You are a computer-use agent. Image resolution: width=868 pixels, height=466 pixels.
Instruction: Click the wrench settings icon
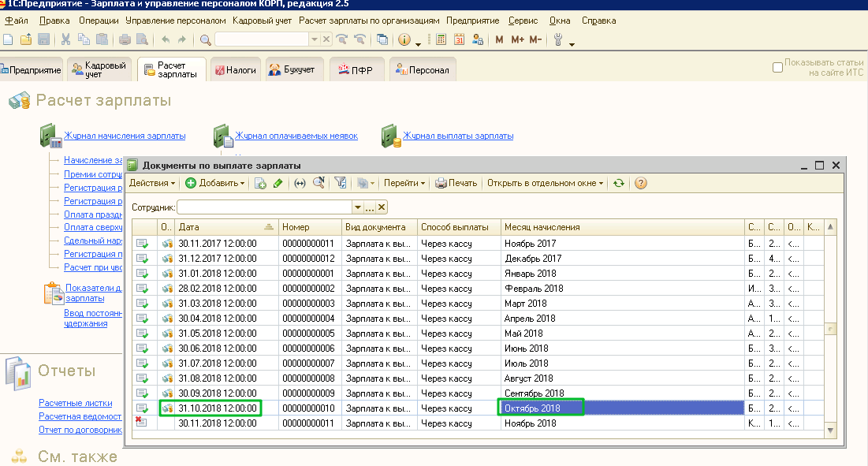pos(558,39)
